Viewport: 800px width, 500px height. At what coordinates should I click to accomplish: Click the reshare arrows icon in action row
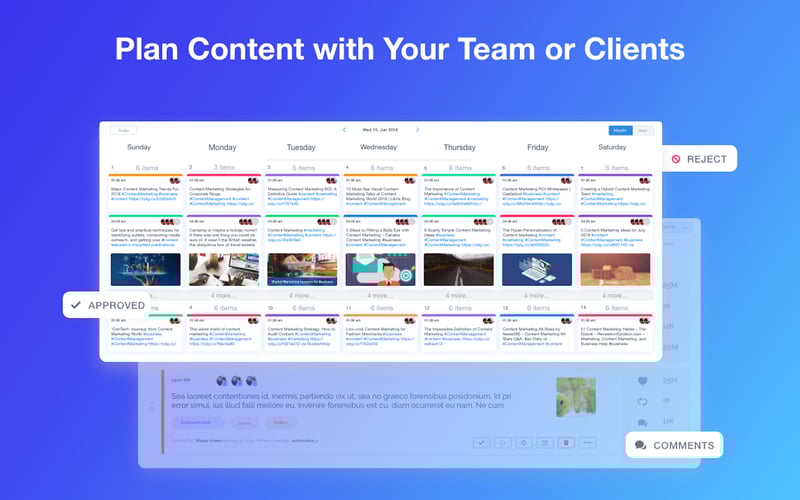click(523, 443)
